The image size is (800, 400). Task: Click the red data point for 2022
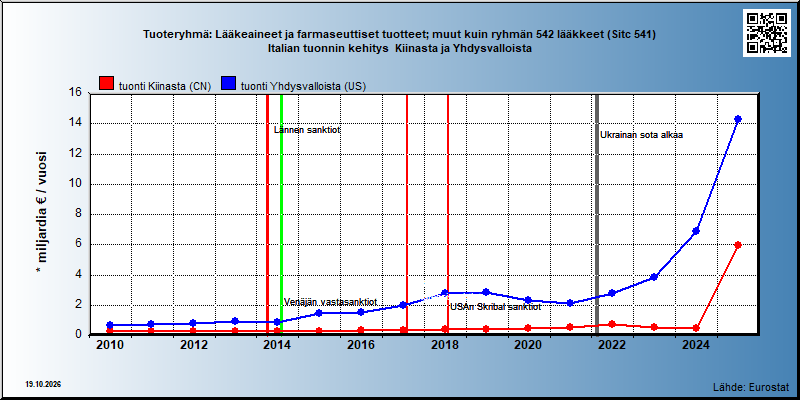coord(612,324)
